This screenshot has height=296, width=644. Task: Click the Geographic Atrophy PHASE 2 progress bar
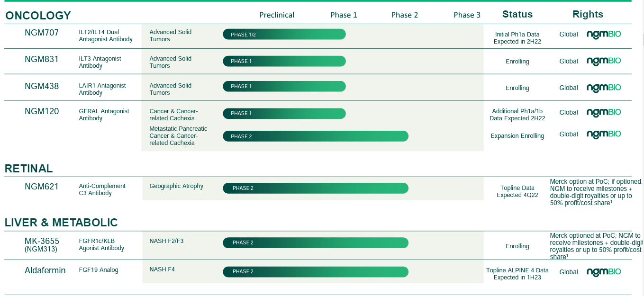[x=315, y=188]
